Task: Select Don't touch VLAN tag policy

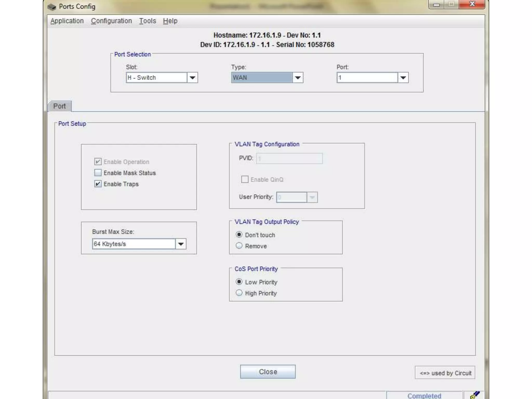Action: click(239, 235)
